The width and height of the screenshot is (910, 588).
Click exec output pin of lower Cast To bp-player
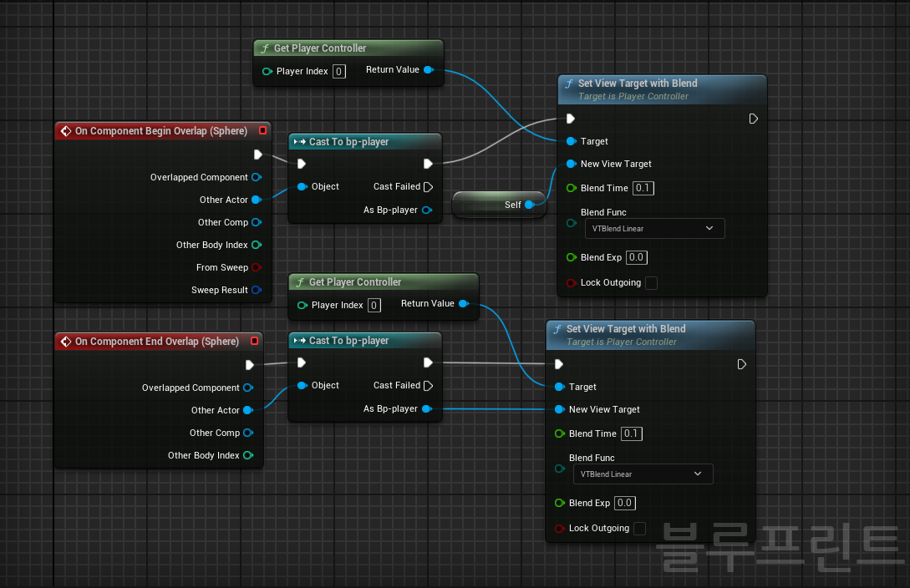tap(428, 362)
